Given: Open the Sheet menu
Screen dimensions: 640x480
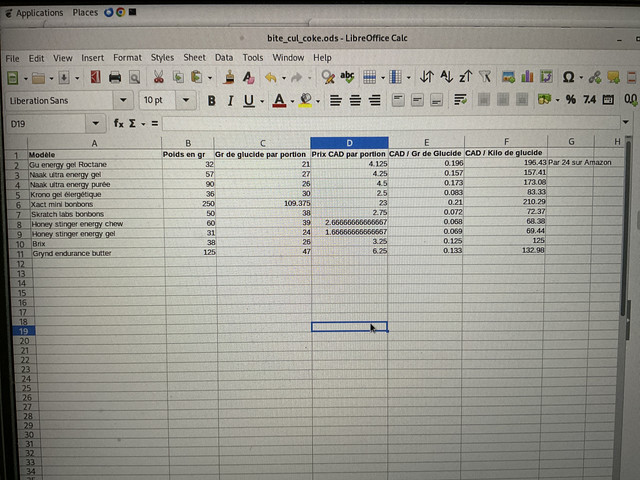Looking at the screenshot, I should pyautogui.click(x=194, y=58).
